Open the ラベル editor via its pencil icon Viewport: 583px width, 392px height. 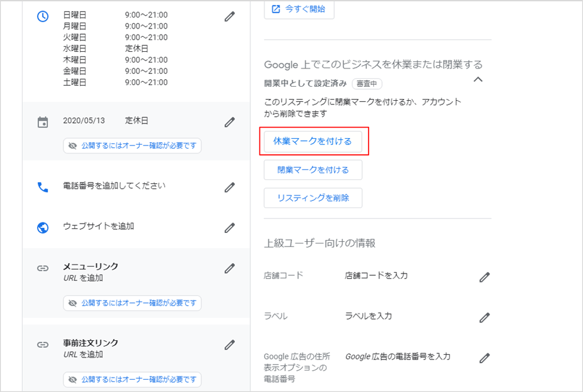484,317
